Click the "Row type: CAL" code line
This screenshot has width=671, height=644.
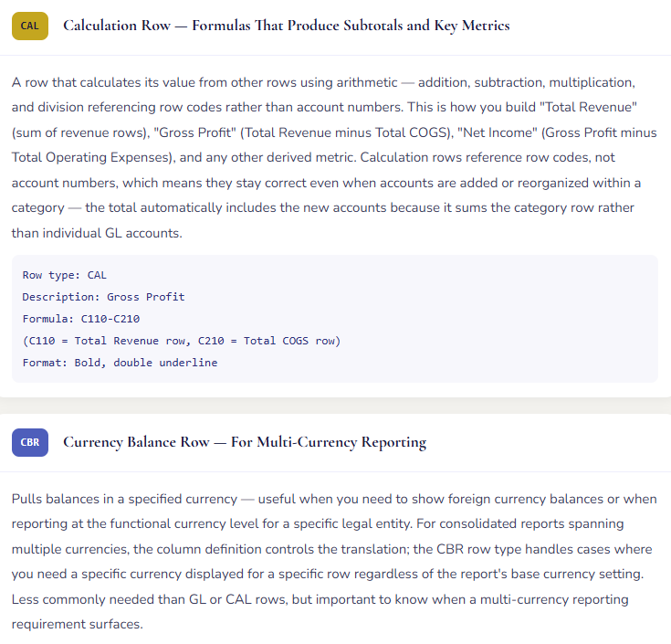tap(65, 275)
